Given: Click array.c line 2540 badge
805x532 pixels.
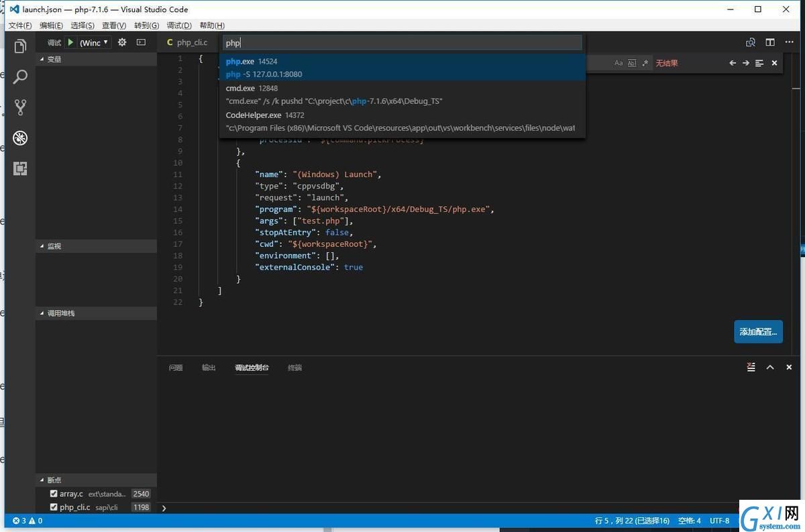Looking at the screenshot, I should (x=141, y=494).
